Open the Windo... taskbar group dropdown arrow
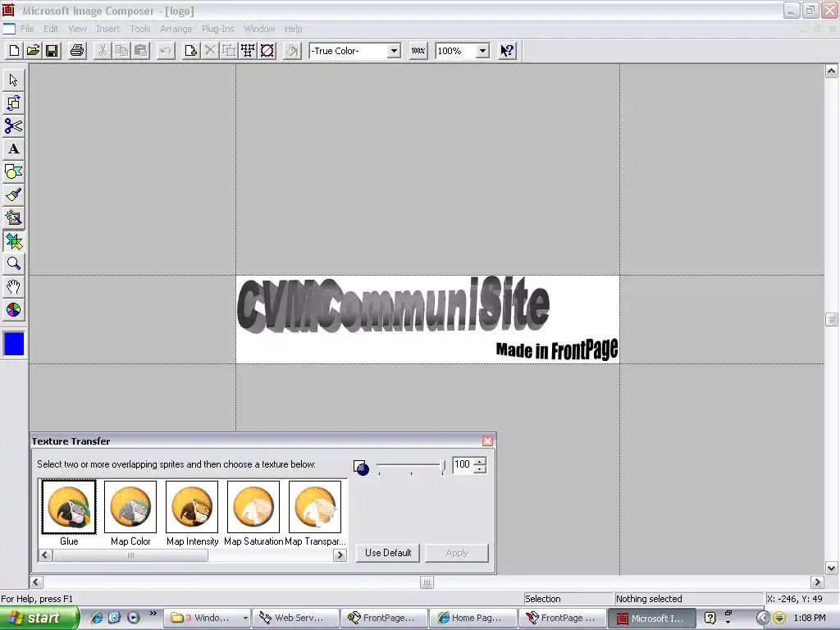The image size is (840, 630). pyautogui.click(x=245, y=619)
